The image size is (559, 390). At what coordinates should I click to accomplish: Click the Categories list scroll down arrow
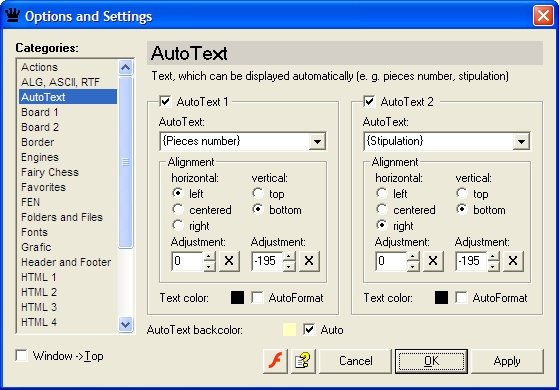point(125,324)
